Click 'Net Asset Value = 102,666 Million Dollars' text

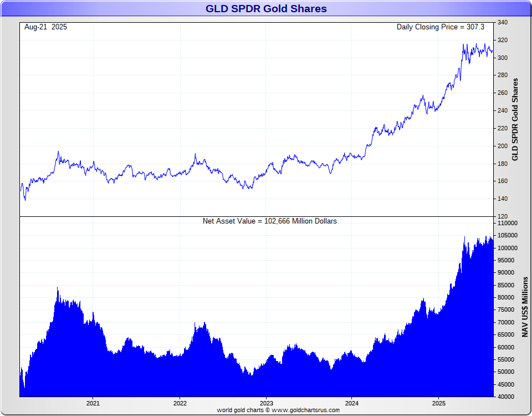tap(270, 221)
